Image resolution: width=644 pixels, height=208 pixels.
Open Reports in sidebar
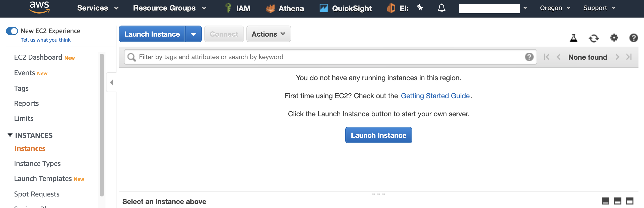pos(26,103)
